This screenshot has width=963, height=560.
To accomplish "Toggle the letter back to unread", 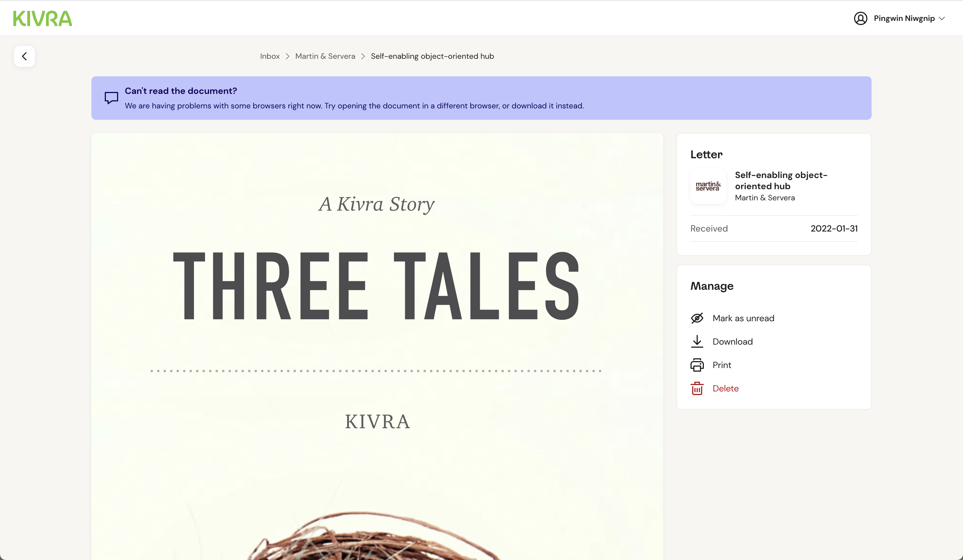I will (x=744, y=318).
